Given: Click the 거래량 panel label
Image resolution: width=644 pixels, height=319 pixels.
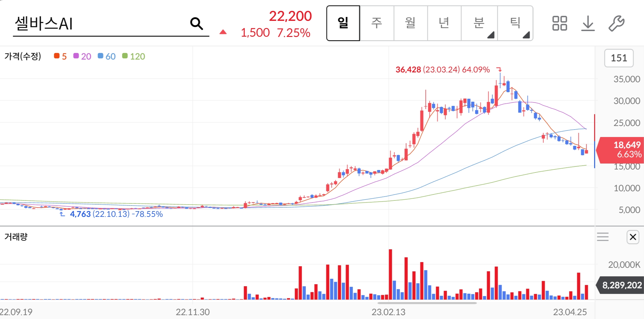Looking at the screenshot, I should (x=16, y=237).
